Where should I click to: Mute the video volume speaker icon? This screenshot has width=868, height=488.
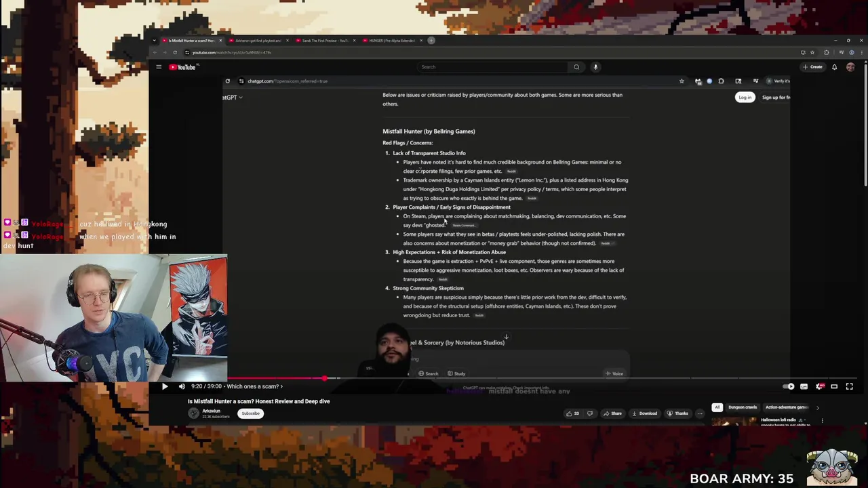click(x=182, y=386)
